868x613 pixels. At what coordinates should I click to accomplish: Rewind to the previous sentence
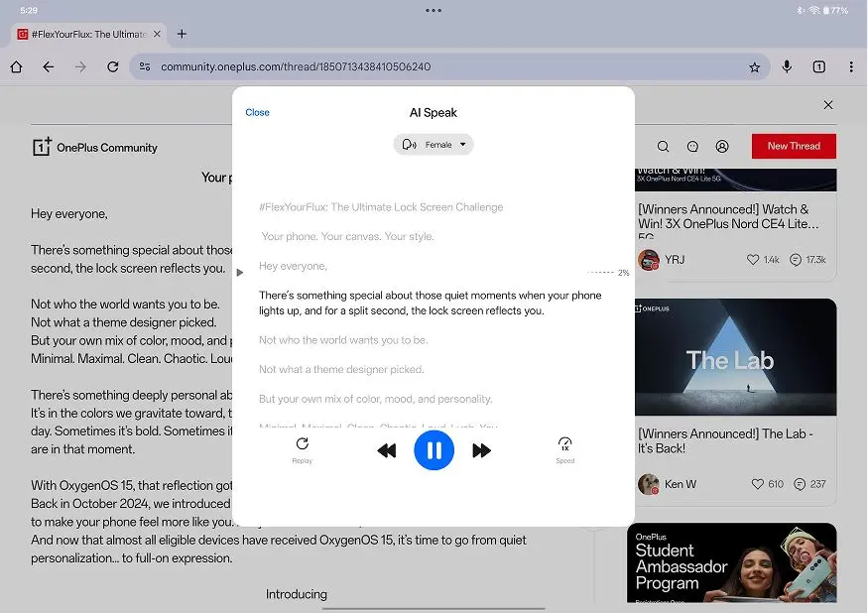pyautogui.click(x=387, y=451)
